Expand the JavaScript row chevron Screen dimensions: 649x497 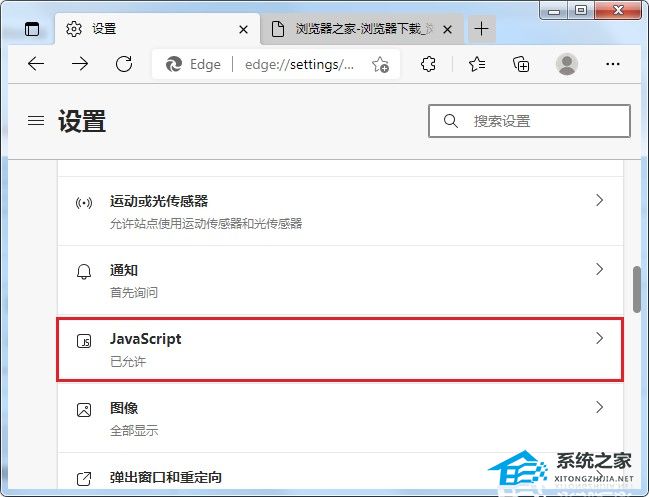(599, 338)
